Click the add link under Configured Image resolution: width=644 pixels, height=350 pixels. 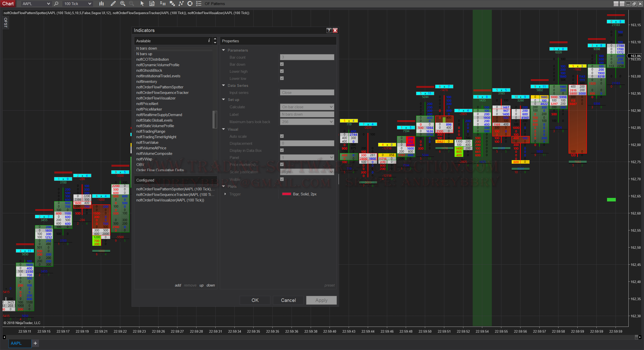click(178, 285)
